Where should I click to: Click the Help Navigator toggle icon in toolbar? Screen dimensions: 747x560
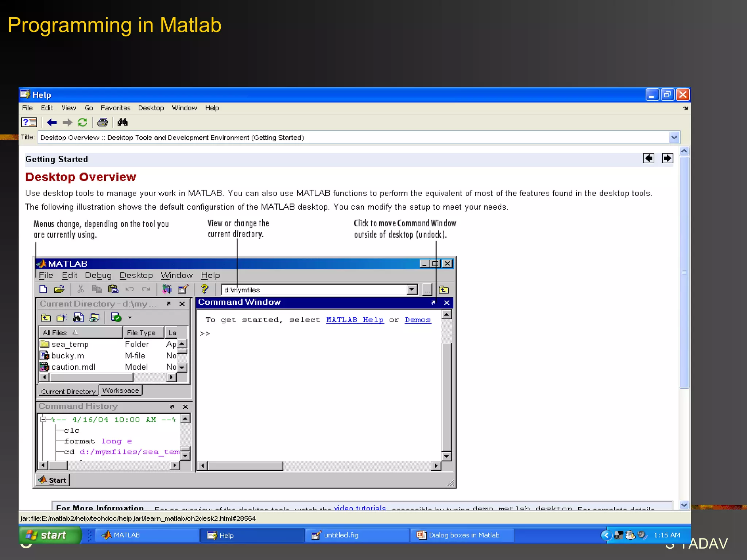coord(29,122)
